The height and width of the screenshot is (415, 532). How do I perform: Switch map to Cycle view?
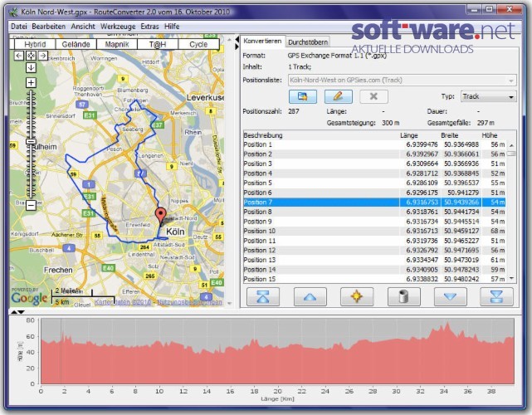click(x=198, y=44)
